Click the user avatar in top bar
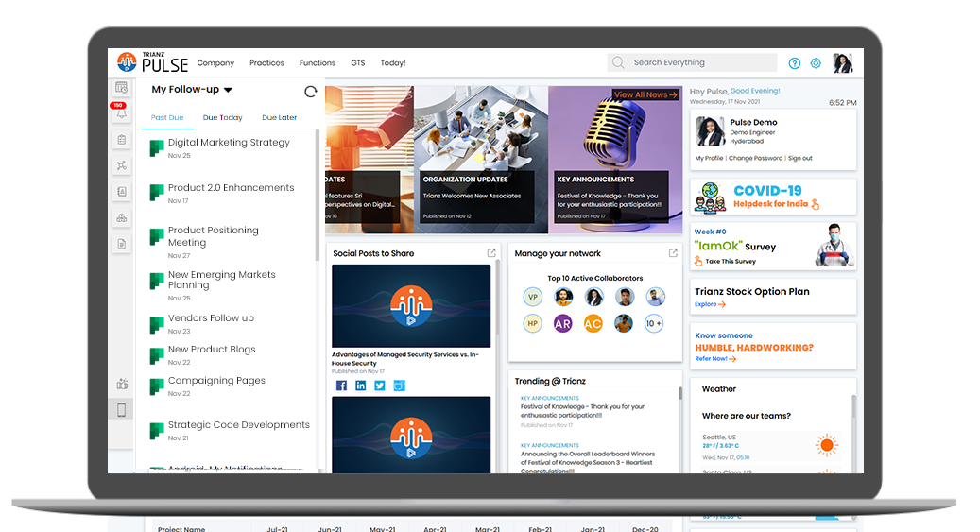This screenshot has height=532, width=980. coord(843,63)
